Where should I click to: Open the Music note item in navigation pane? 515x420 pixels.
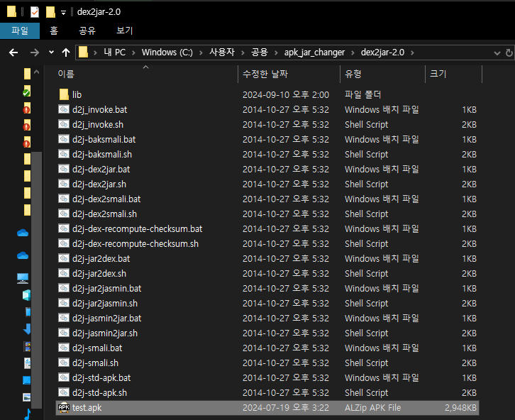point(28,414)
